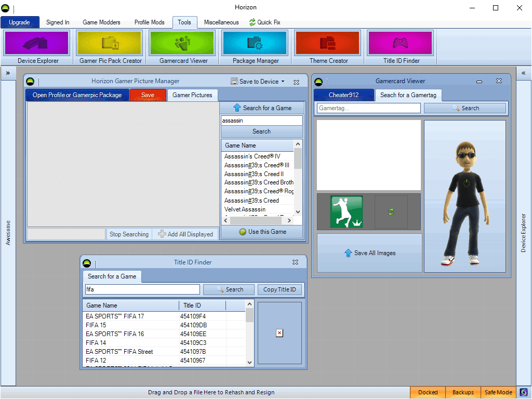Toggle Safe Mode in the status bar
532x399 pixels.
point(498,392)
